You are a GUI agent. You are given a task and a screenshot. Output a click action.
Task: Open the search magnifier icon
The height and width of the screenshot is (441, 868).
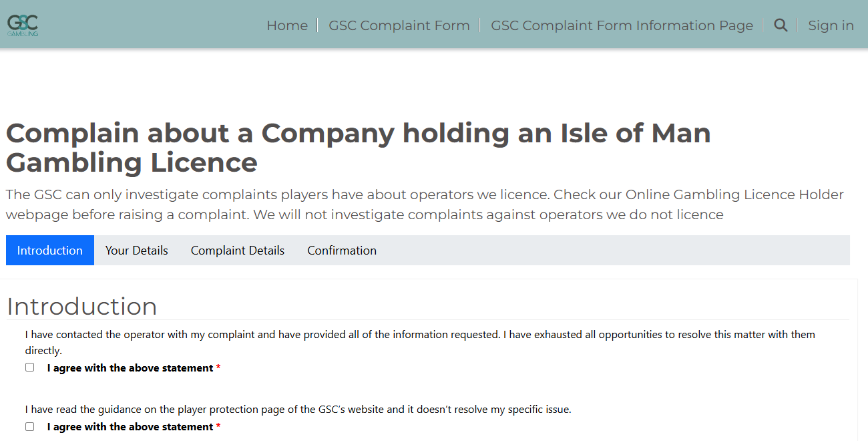(781, 25)
